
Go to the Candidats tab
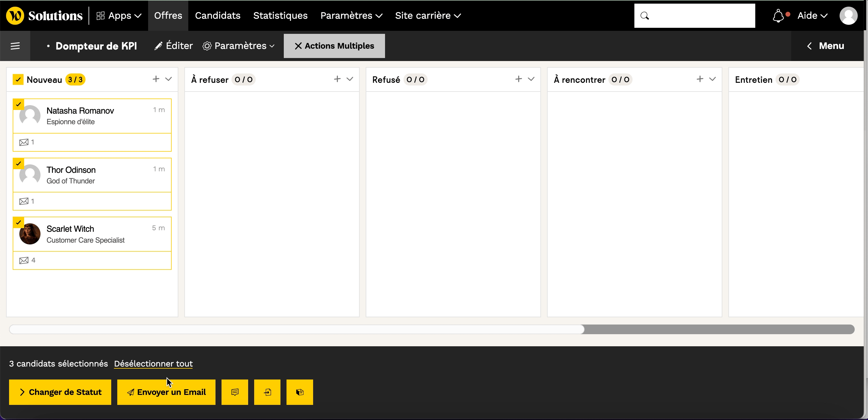click(x=217, y=16)
